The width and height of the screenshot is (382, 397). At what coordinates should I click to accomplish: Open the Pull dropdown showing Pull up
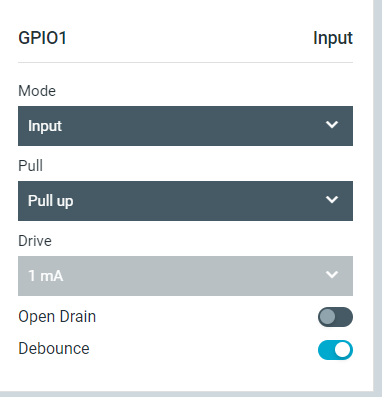(185, 201)
